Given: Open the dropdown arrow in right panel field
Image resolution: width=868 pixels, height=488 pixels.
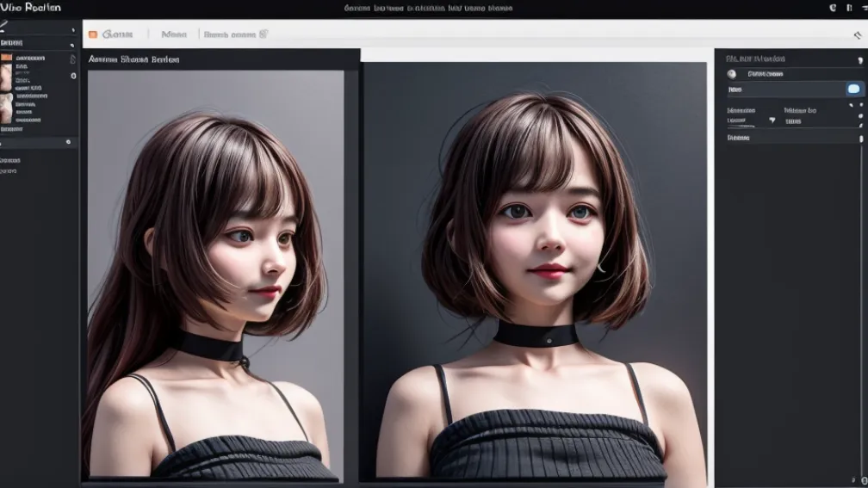Looking at the screenshot, I should click(772, 120).
